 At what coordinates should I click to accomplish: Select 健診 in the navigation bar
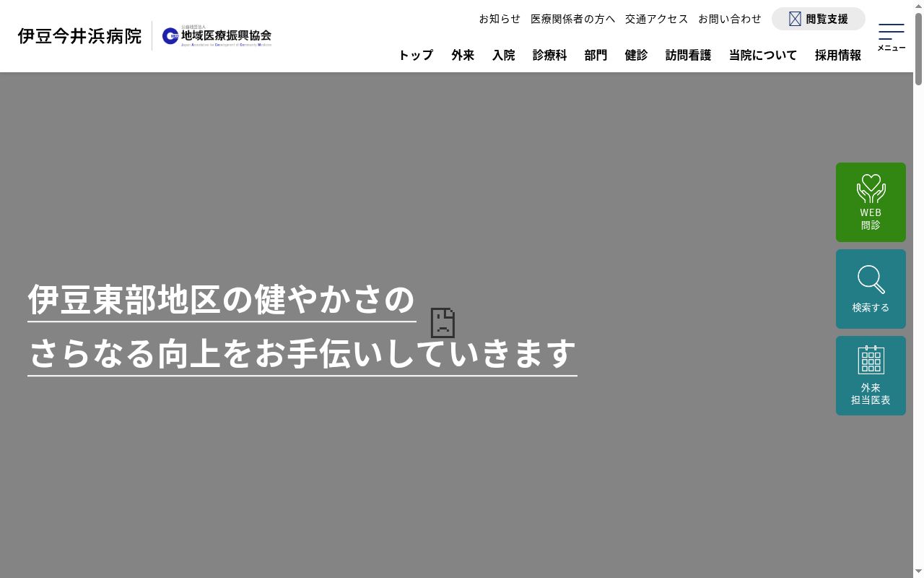637,55
